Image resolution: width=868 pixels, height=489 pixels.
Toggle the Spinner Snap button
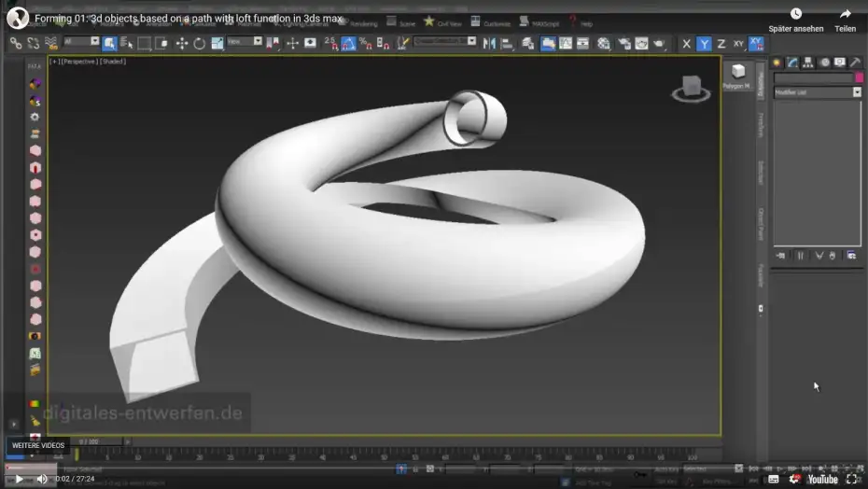click(383, 43)
